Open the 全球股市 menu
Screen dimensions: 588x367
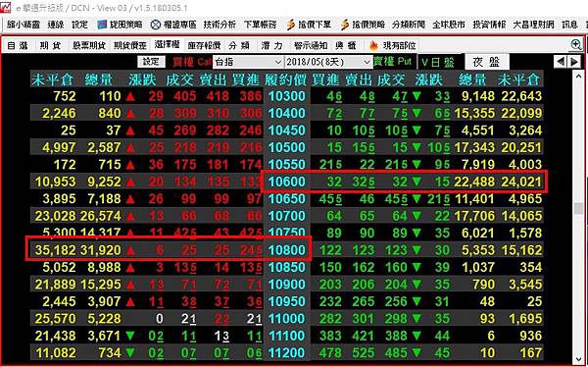point(449,25)
